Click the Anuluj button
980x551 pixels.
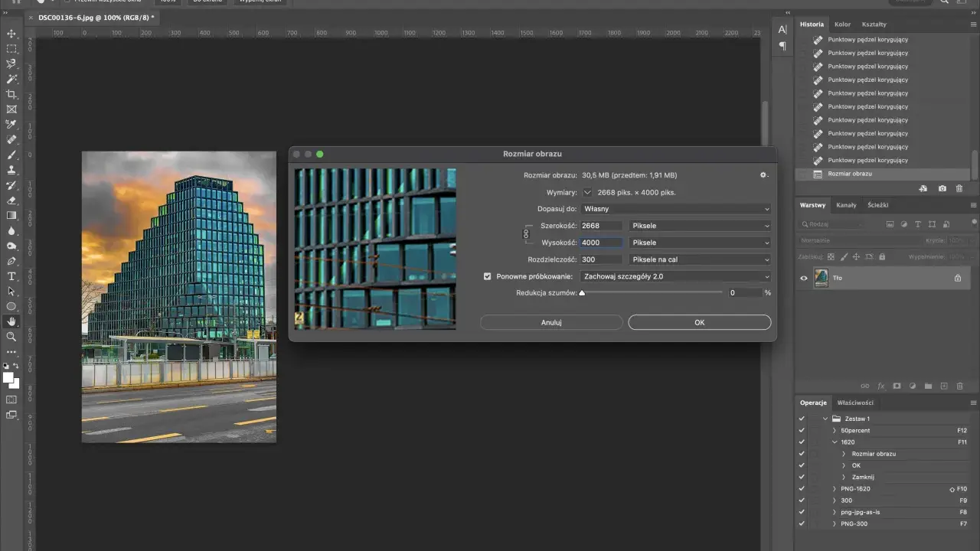pos(551,322)
